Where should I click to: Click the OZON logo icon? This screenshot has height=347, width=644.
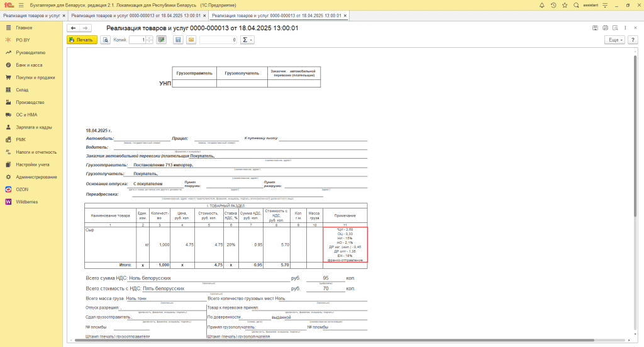[8, 190]
